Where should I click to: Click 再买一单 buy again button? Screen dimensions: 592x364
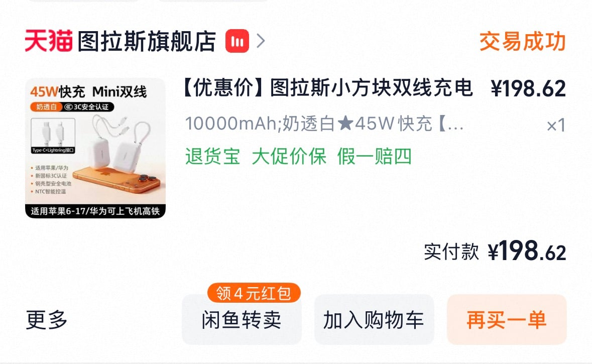507,319
